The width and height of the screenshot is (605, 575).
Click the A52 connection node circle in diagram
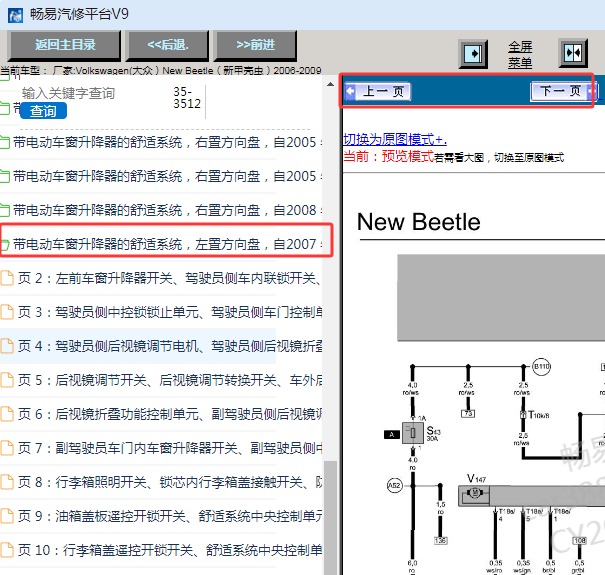pos(394,485)
